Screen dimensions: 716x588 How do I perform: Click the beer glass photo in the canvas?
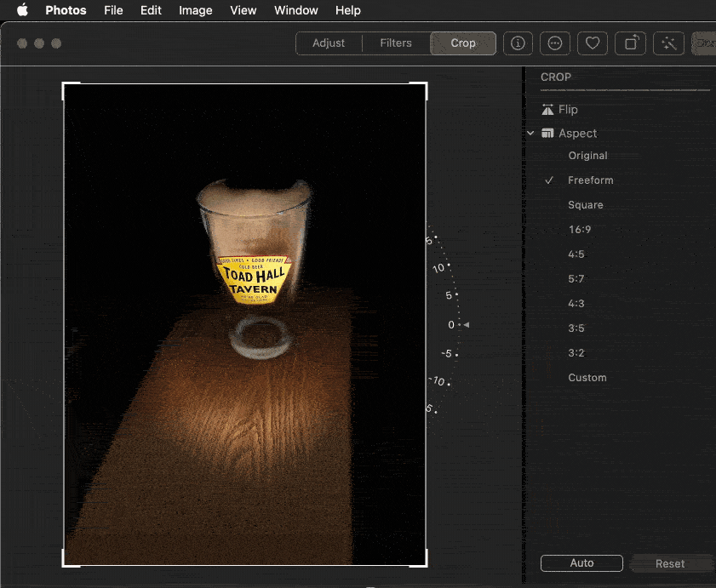244,324
